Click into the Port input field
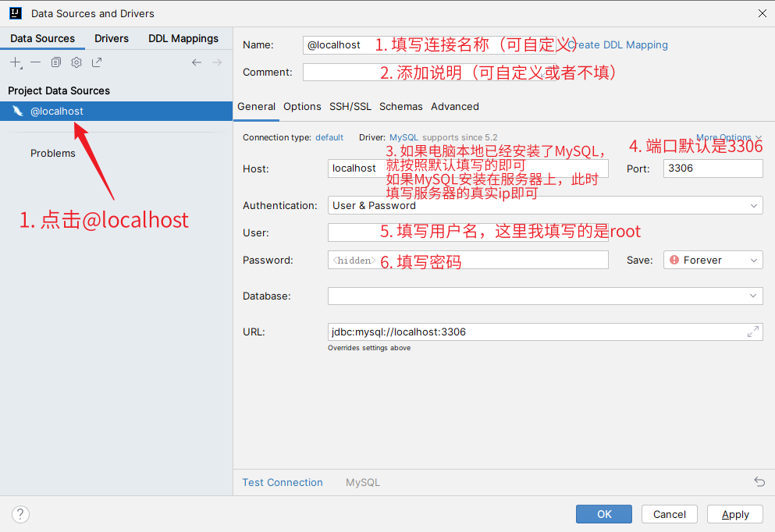This screenshot has width=775, height=532. click(713, 168)
